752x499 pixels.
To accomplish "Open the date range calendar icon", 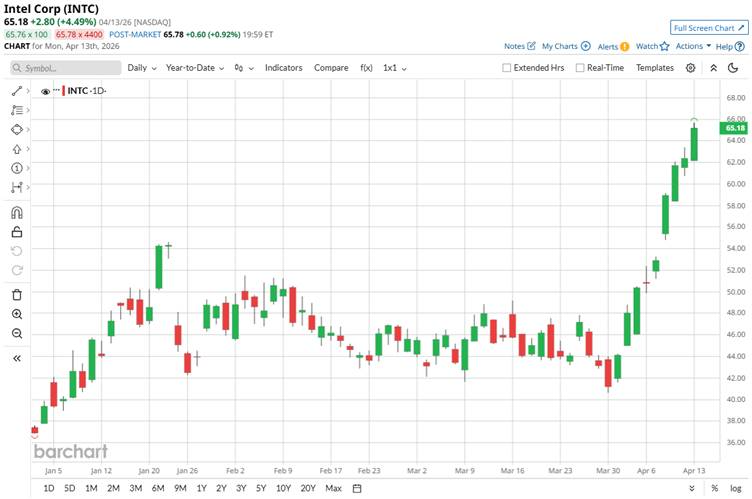I will (357, 488).
